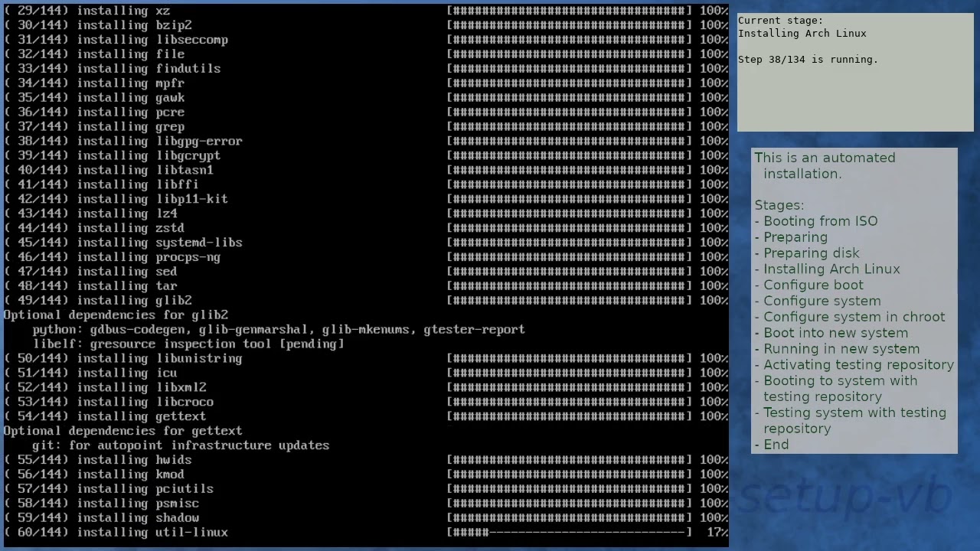Select the 'installing libgpg-error' line
The height and width of the screenshot is (551, 980).
[366, 142]
